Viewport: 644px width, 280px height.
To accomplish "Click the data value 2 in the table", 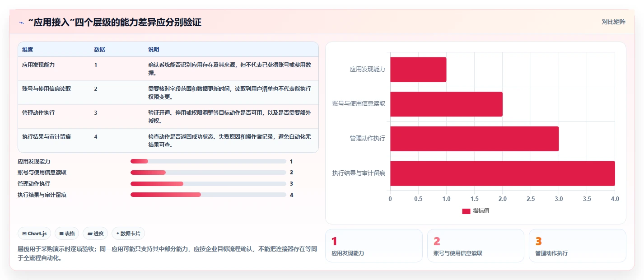I will point(96,89).
